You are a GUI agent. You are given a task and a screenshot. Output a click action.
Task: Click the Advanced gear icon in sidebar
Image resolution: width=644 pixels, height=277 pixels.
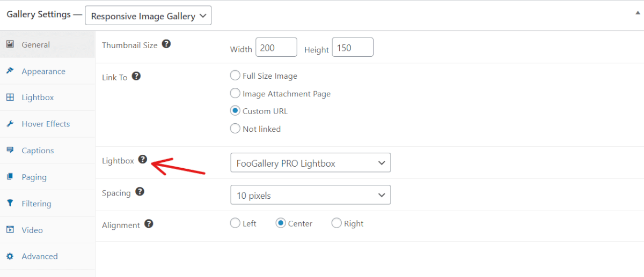10,256
